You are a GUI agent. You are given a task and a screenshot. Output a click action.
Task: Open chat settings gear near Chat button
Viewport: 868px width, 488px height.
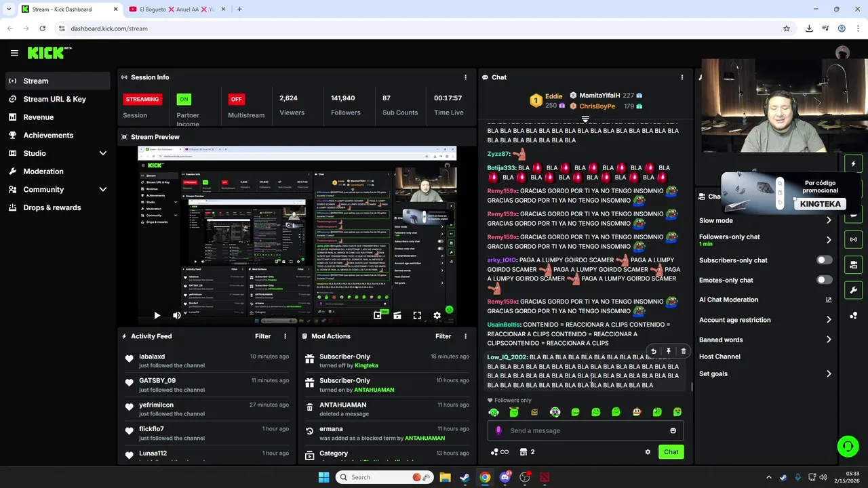point(648,452)
